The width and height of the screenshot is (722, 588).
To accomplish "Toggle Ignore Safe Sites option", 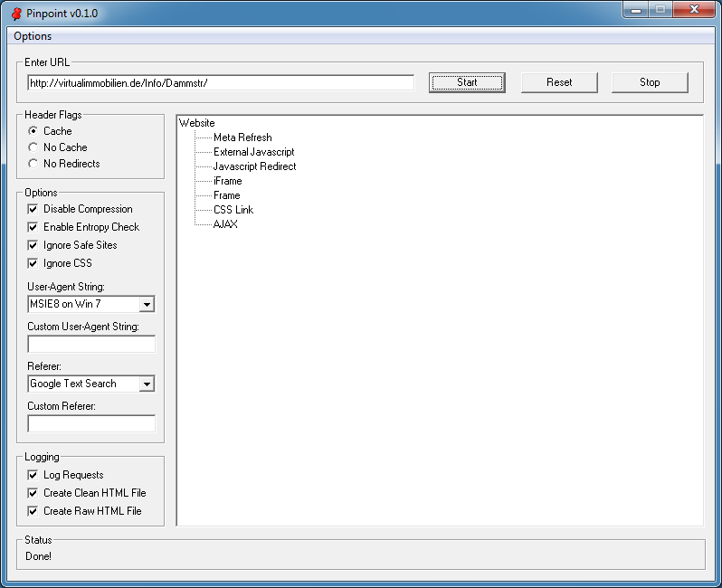I will coord(33,245).
